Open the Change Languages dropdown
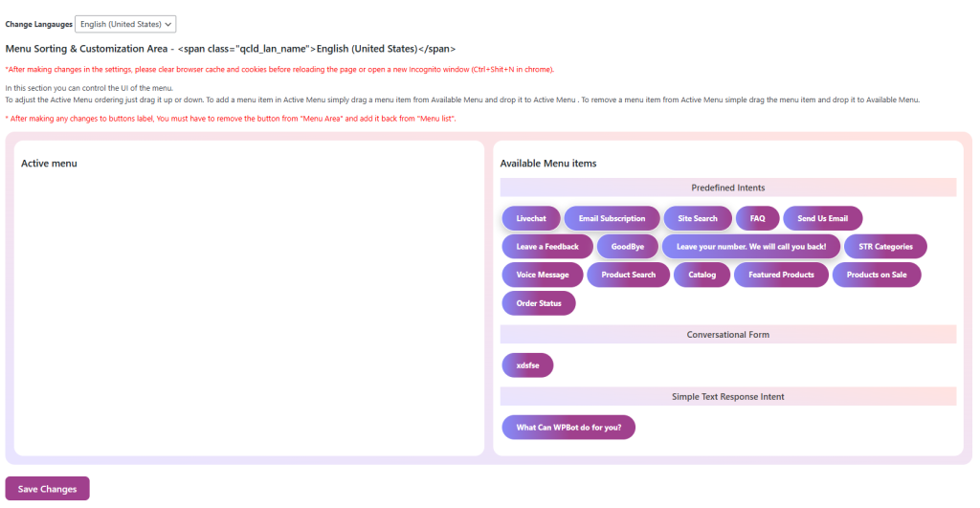The image size is (980, 508). click(x=125, y=24)
